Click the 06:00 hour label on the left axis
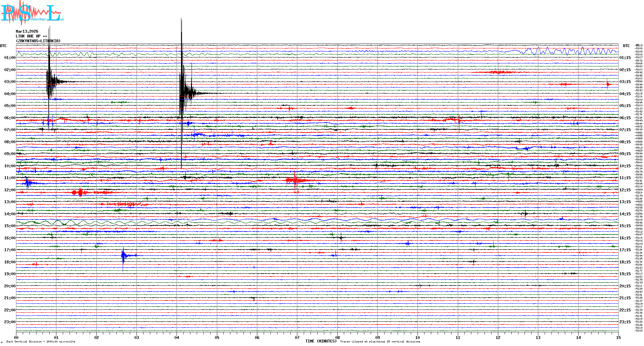The image size is (644, 346). [10, 118]
